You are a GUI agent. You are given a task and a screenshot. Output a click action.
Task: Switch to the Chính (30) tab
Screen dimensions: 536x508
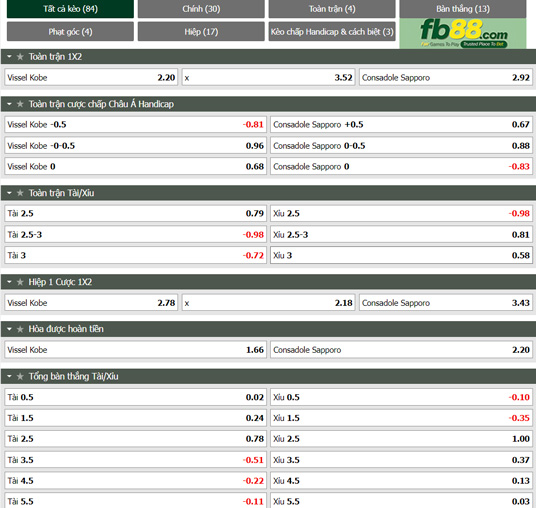(201, 9)
